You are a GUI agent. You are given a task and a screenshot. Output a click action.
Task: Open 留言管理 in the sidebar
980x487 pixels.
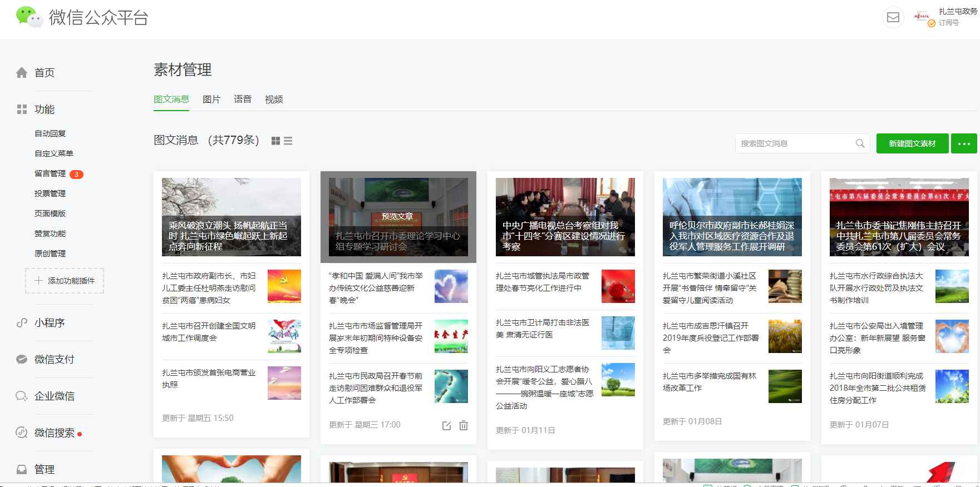[50, 173]
